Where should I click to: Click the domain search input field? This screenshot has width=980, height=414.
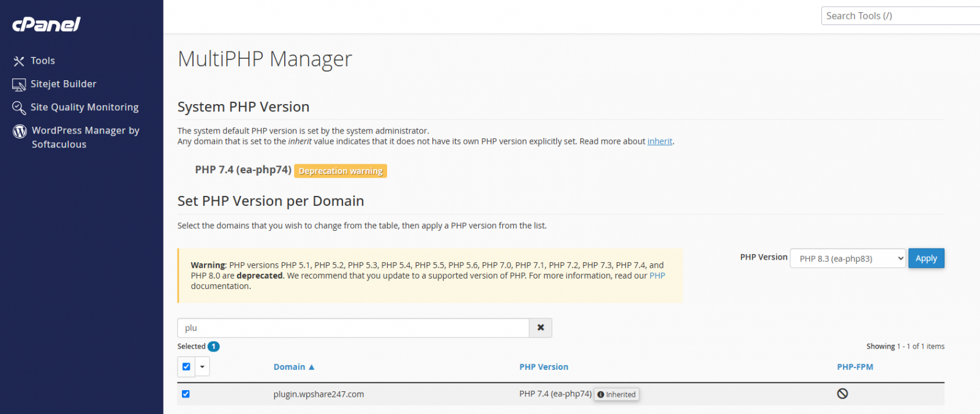point(353,328)
